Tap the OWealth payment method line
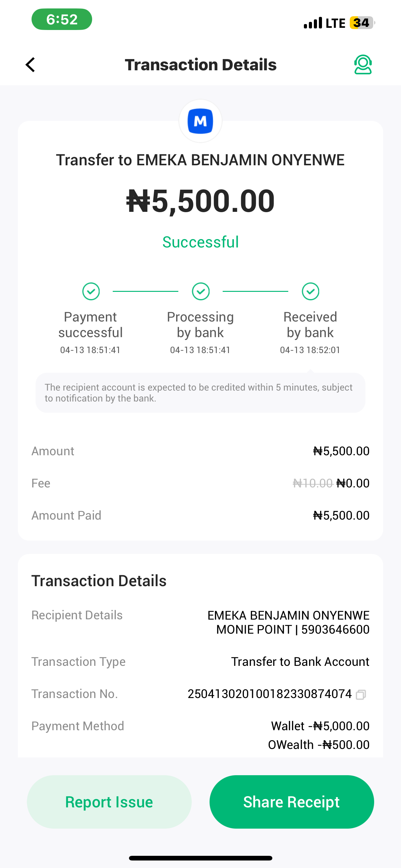The image size is (401, 868). 319,745
